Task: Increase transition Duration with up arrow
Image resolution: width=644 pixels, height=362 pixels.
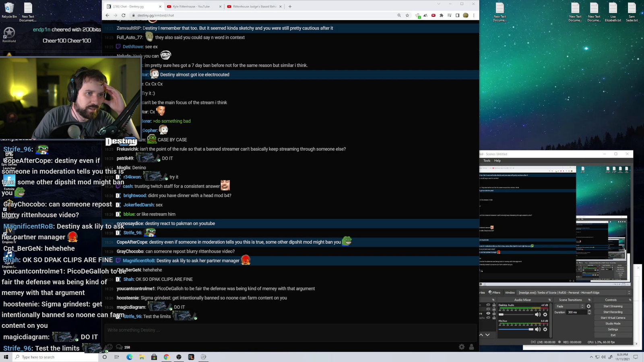Action: pyautogui.click(x=589, y=311)
